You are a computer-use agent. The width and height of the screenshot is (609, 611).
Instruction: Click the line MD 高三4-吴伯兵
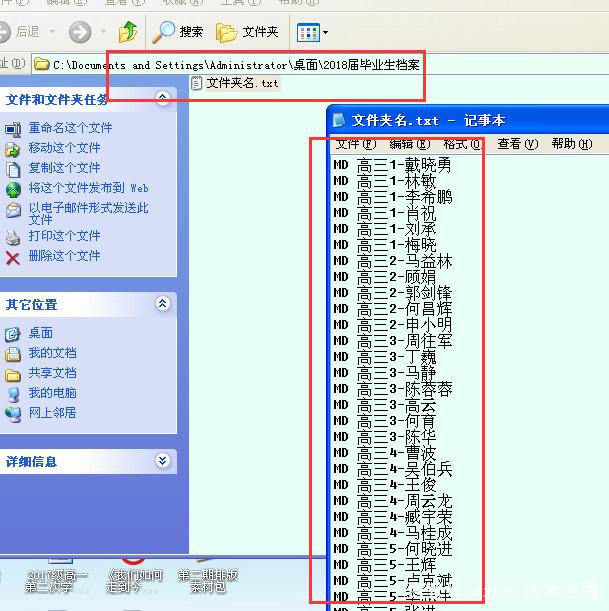pyautogui.click(x=392, y=468)
